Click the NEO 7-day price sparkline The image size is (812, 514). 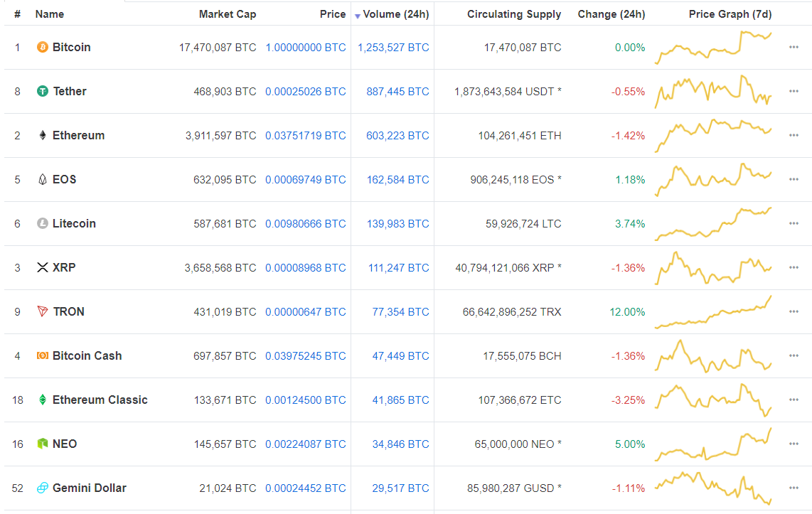(713, 444)
